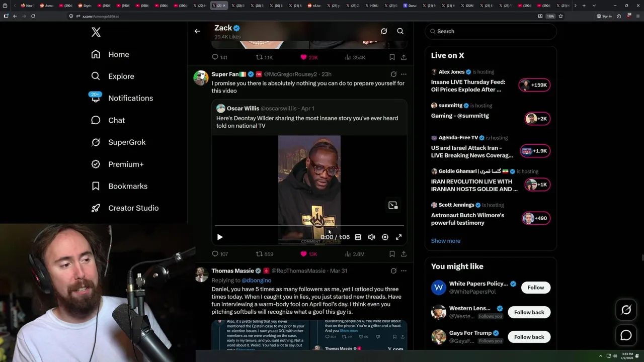Click the search icon in the profile header
The image size is (644, 362).
pos(400,31)
